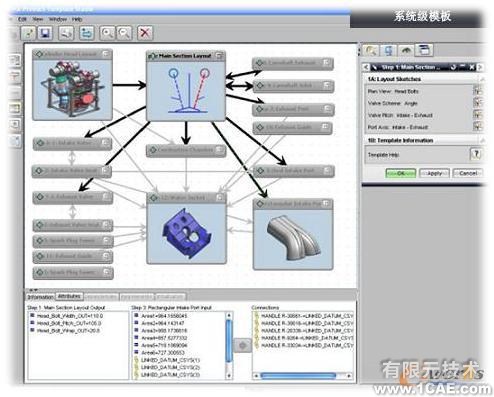Click the yellow-highlighted icon in the left sidebar
The width and height of the screenshot is (494, 397).
pyautogui.click(x=15, y=108)
